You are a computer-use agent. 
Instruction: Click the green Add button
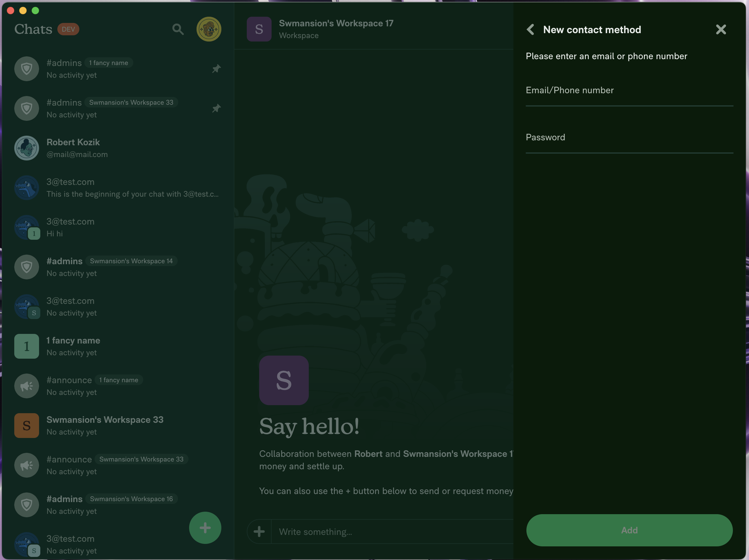click(629, 530)
